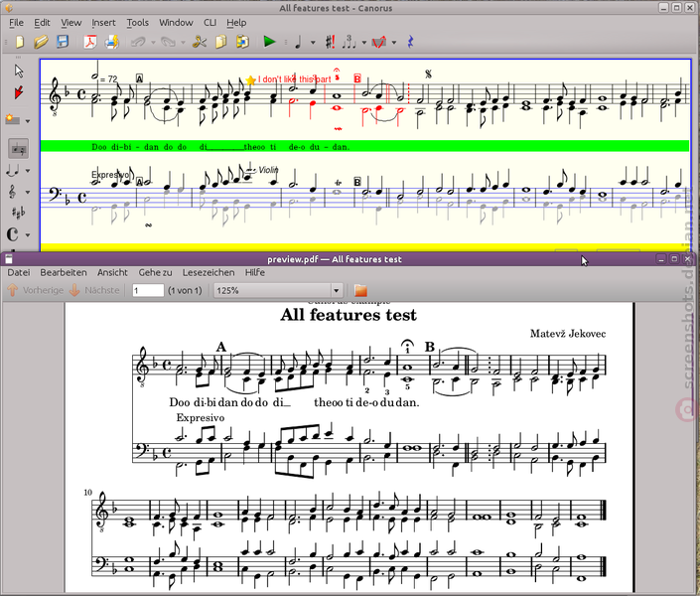Toggle the accidentals visibility sharp icon
This screenshot has height=596, width=700.
pyautogui.click(x=330, y=42)
